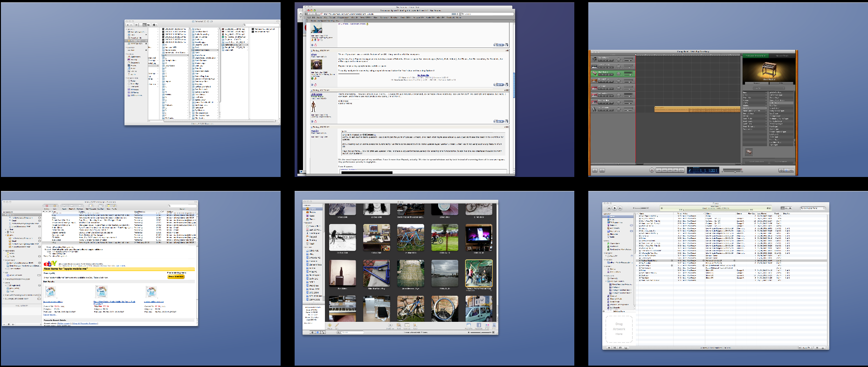Viewport: 868px width, 367px height.
Task: Click the instrument icon button below the GarageBand instrument list
Action: [749, 152]
